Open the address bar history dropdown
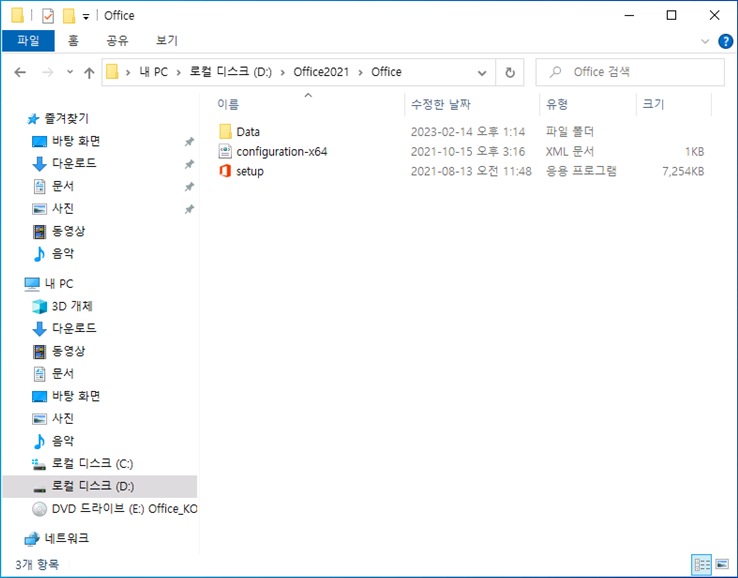Screen dimensions: 738x578 (482, 72)
